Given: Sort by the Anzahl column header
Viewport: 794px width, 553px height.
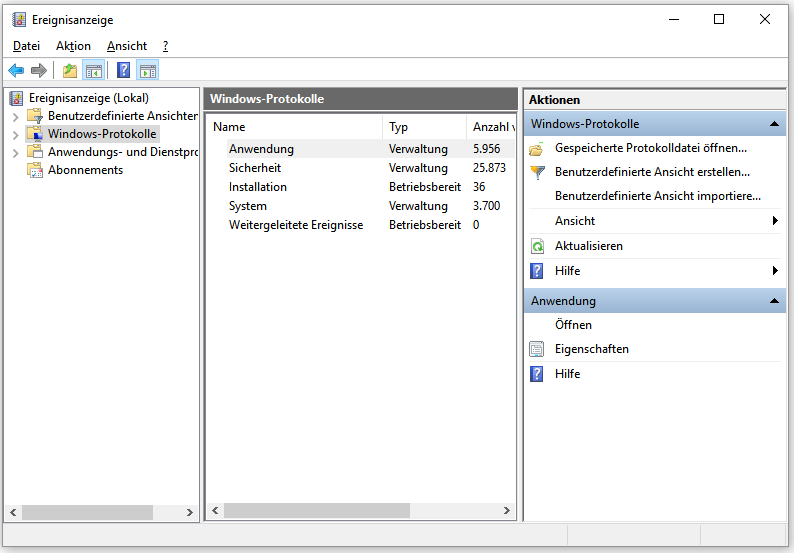Looking at the screenshot, I should pyautogui.click(x=490, y=127).
